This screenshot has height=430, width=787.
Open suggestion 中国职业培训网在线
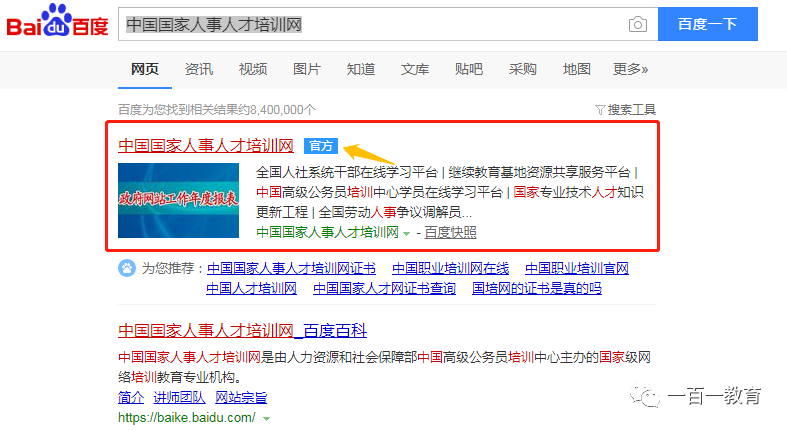(x=450, y=268)
